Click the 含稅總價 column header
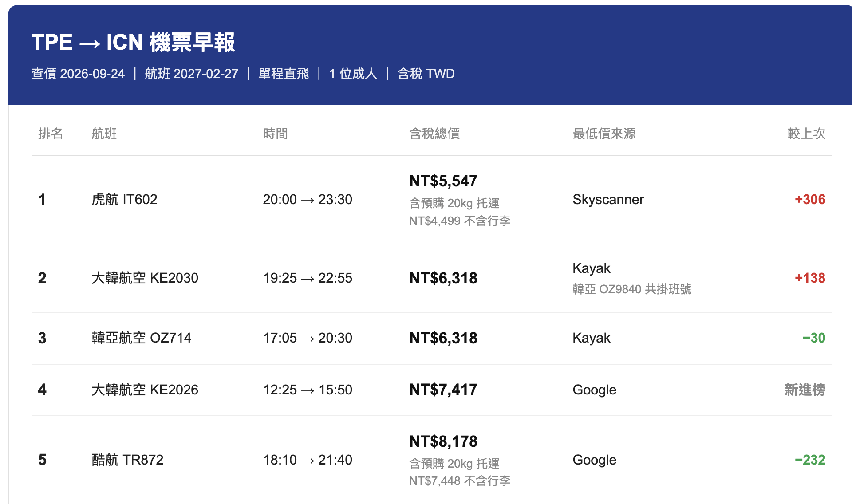This screenshot has height=504, width=852. pos(434,134)
